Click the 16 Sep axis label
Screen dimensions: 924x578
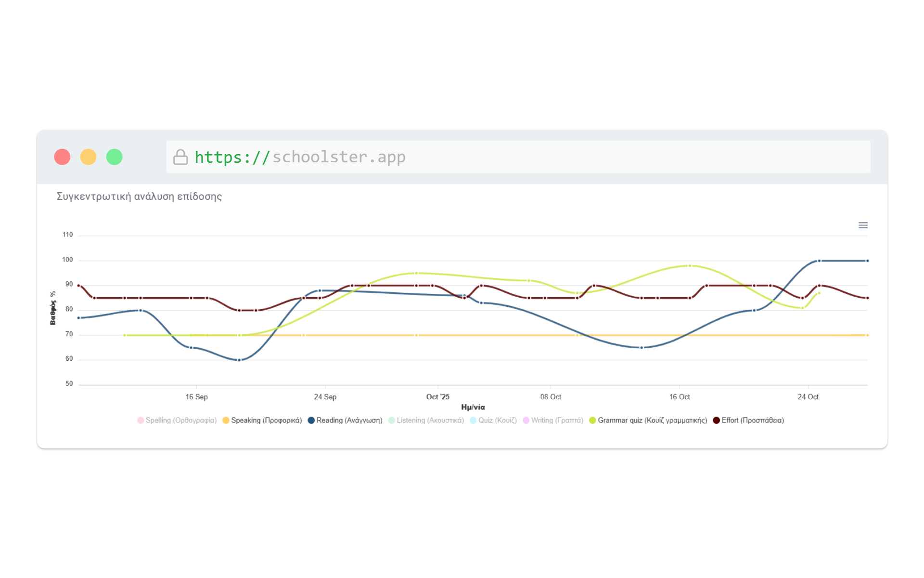[197, 397]
